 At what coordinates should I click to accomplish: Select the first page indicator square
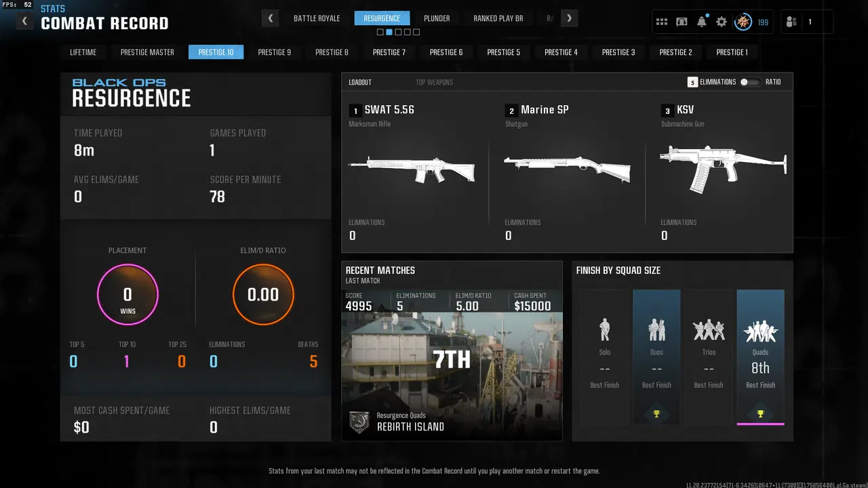[380, 32]
